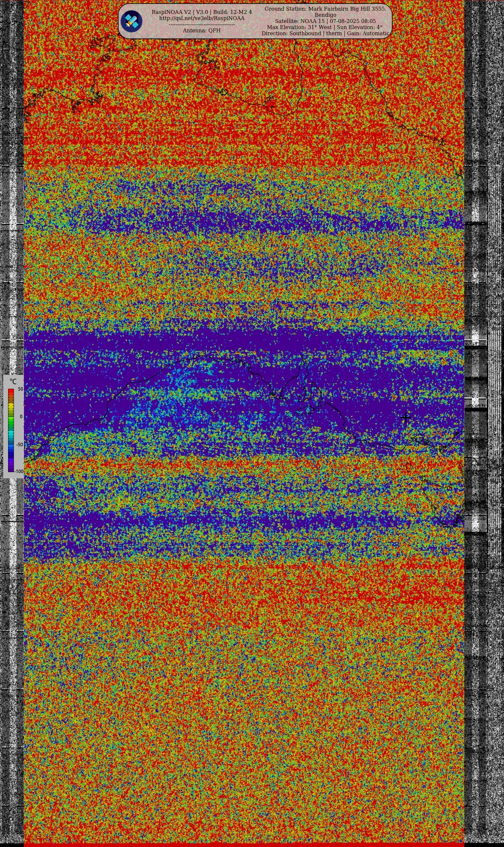Select the 0 value on temperature scale
The image size is (504, 847).
click(21, 417)
